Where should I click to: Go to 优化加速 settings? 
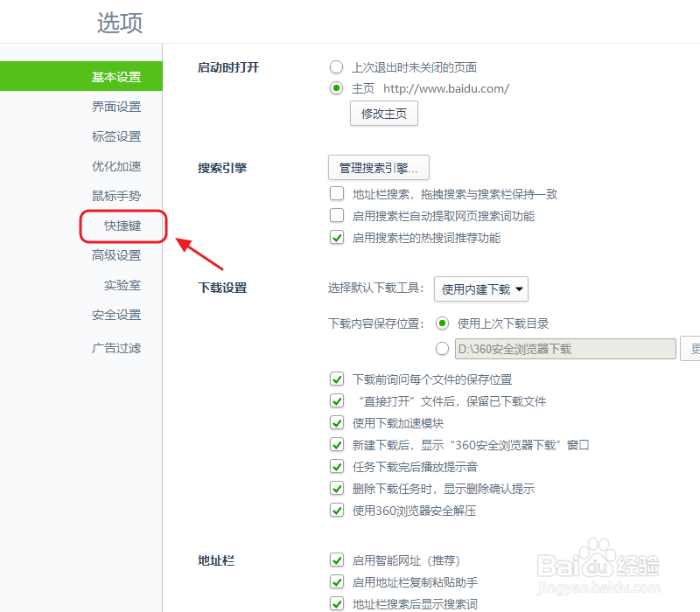[116, 166]
